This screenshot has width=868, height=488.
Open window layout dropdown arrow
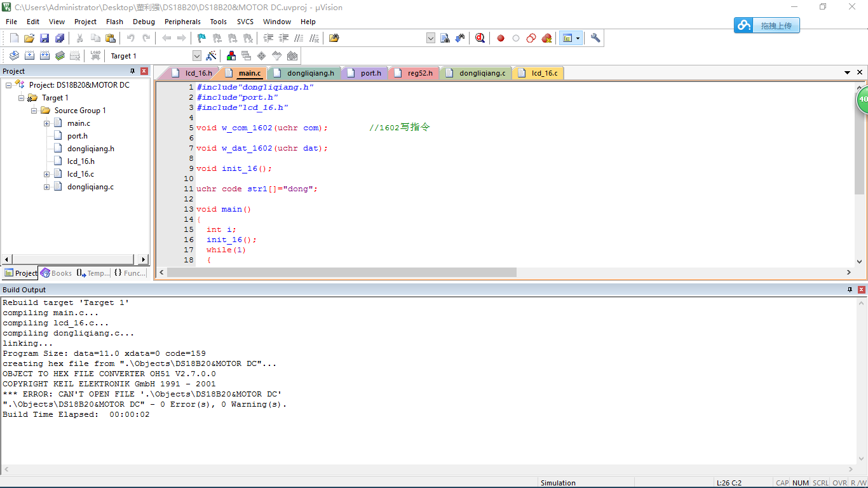[x=578, y=38]
